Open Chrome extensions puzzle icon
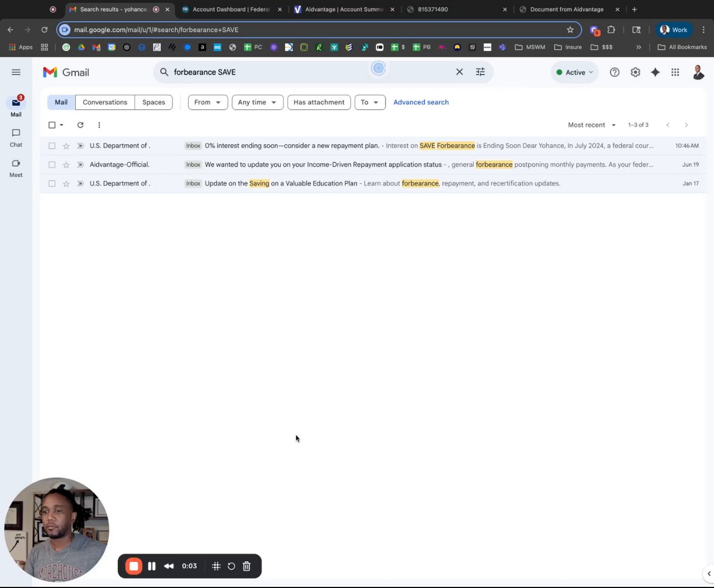Screen dimensions: 714x588 tap(611, 30)
